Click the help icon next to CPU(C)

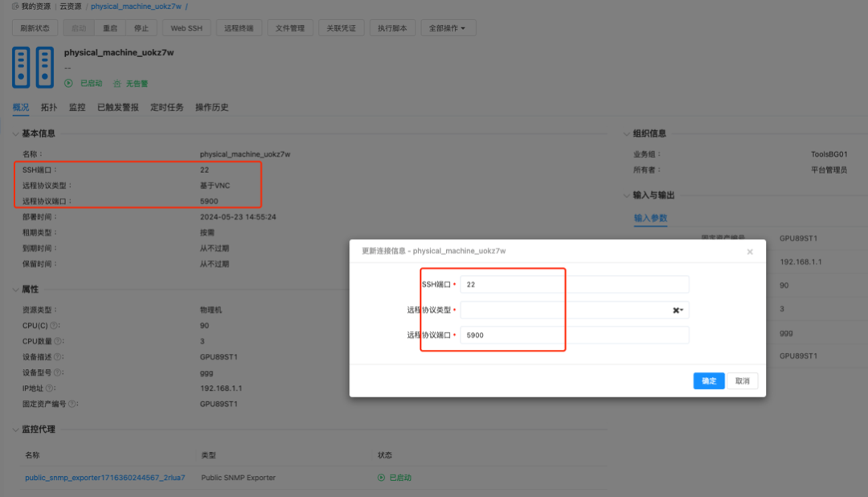[52, 325]
